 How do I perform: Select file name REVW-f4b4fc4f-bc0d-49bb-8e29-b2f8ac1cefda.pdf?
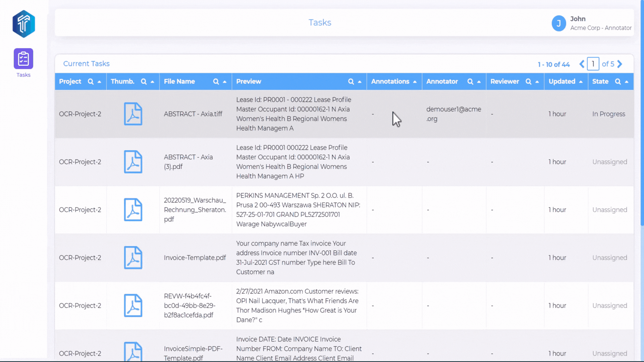click(190, 306)
